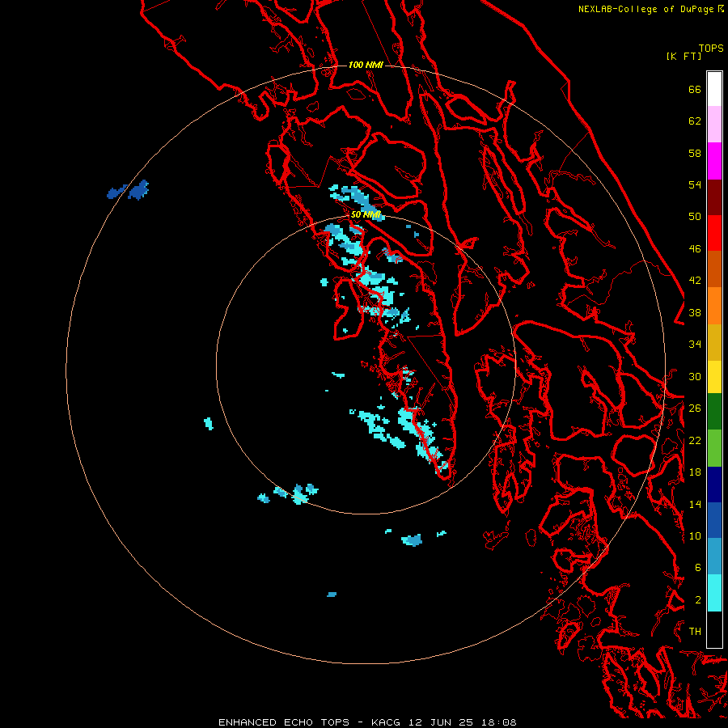This screenshot has height=728, width=728.
Task: Click the KACG station identifier
Action: point(387,722)
